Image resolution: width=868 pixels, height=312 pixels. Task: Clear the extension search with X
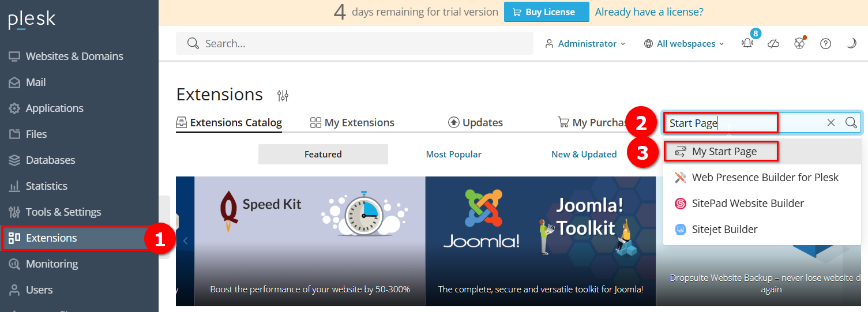pyautogui.click(x=831, y=122)
